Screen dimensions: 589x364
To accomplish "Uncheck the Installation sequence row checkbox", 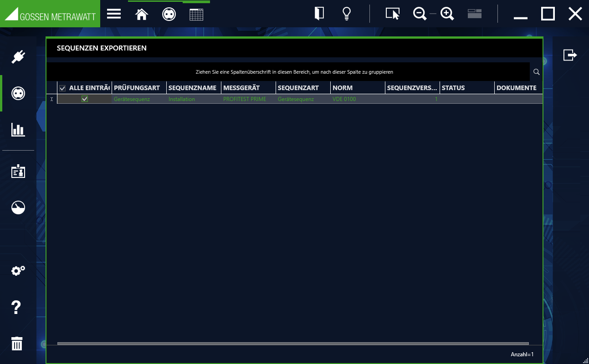I will tap(85, 99).
